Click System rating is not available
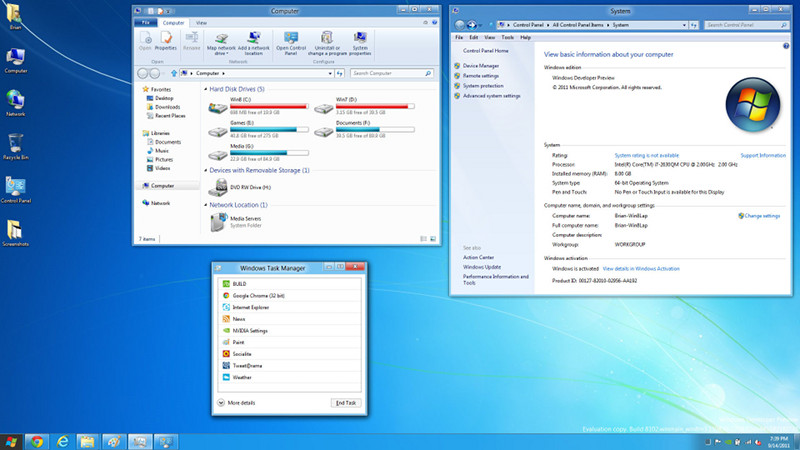Screen dimensions: 800x450 (x=646, y=155)
